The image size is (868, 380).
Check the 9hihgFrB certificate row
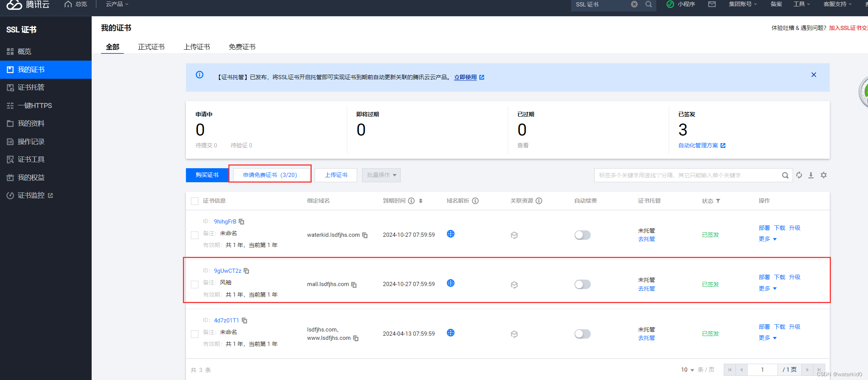tap(195, 235)
